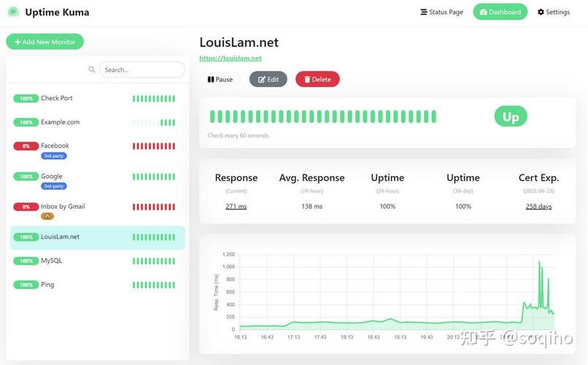Click the 3rd-party tag under Google
Screen dimensions: 588x365
pyautogui.click(x=54, y=186)
